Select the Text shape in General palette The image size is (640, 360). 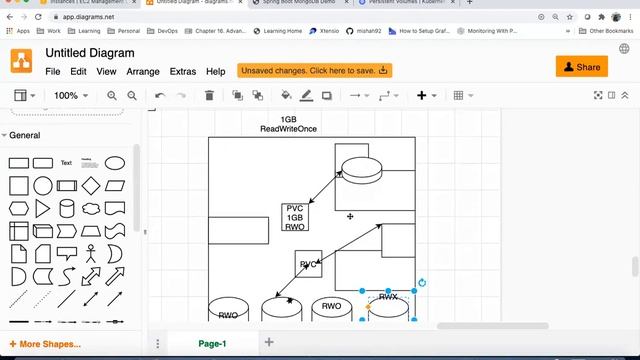[x=66, y=163]
